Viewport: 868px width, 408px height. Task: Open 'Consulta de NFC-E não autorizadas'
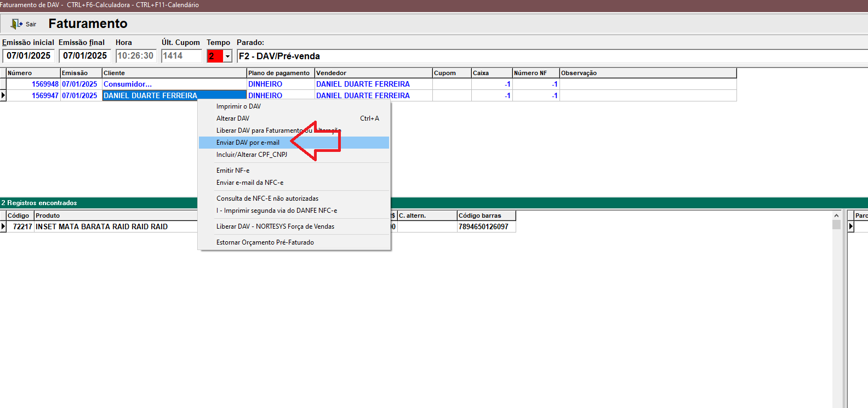click(x=267, y=199)
